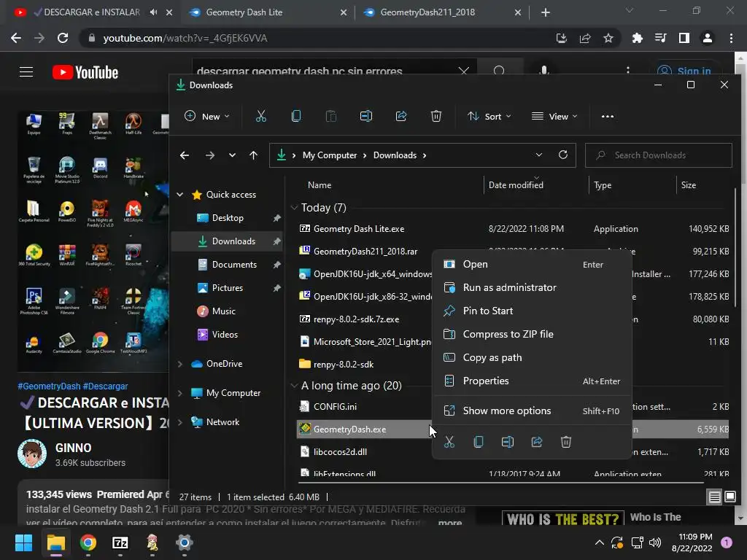Choose Pin to Start
This screenshot has width=747, height=560.
coord(532,311)
